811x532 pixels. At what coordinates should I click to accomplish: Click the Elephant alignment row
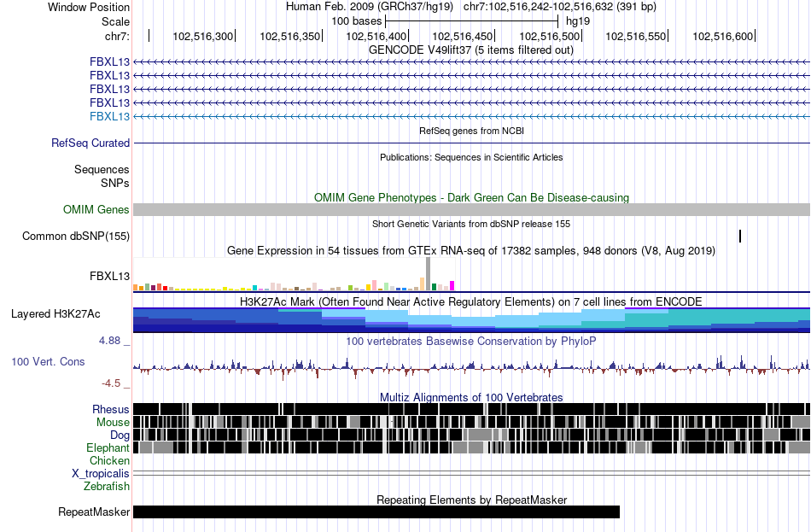(x=471, y=447)
